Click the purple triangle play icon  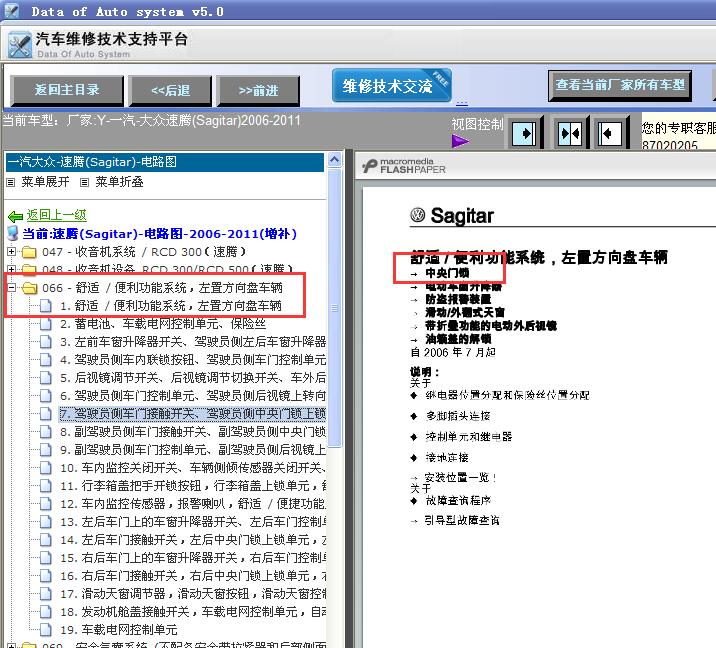(460, 142)
